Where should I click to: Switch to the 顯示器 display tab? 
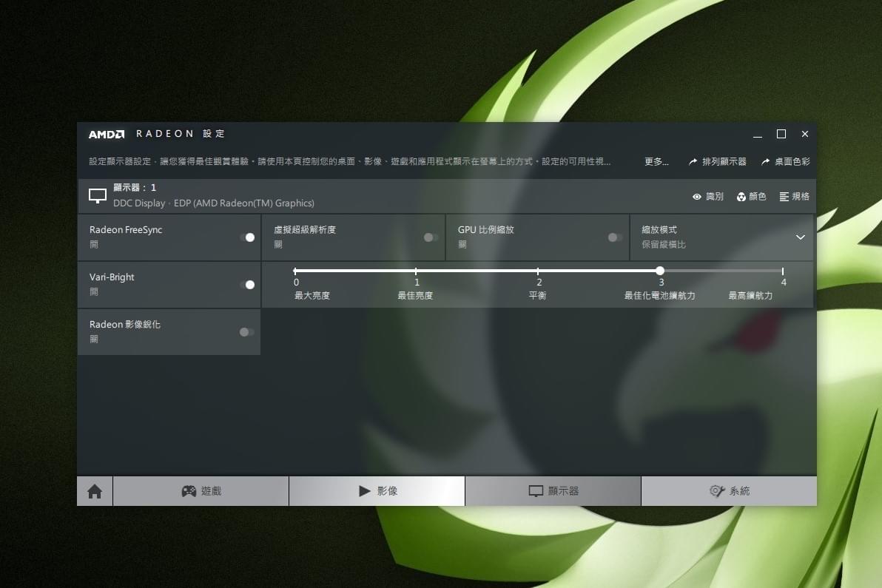[553, 491]
